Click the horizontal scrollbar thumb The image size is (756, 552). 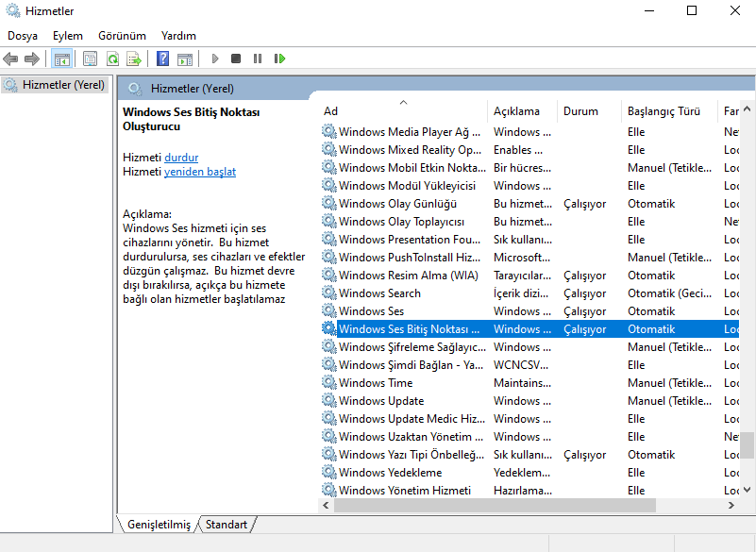495,505
